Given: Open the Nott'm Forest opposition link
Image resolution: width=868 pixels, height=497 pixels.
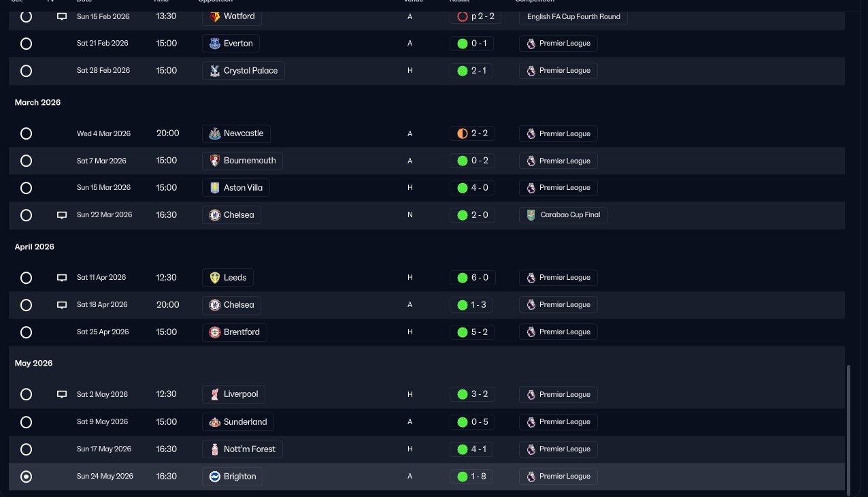Looking at the screenshot, I should coord(243,449).
